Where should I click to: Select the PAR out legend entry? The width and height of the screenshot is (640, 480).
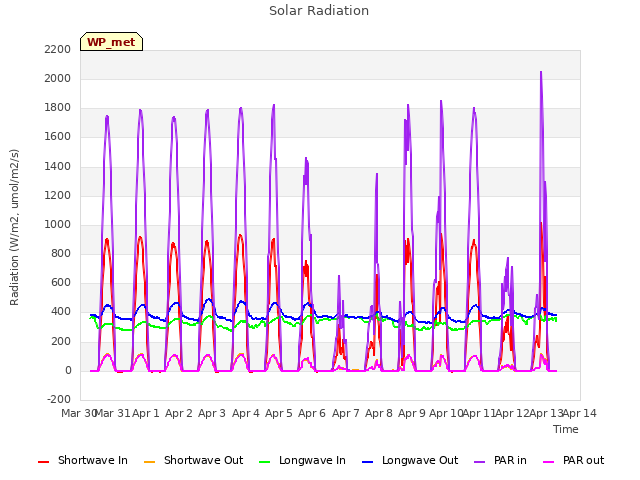point(573,460)
